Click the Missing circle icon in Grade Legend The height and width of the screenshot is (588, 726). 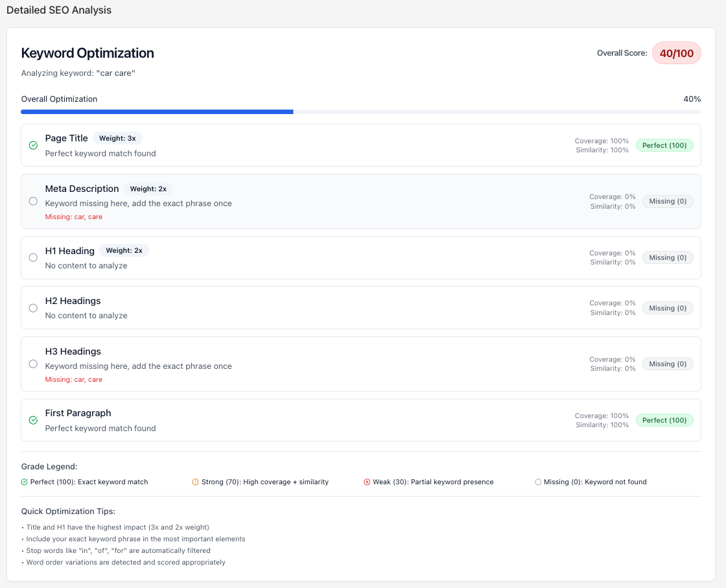(x=538, y=482)
